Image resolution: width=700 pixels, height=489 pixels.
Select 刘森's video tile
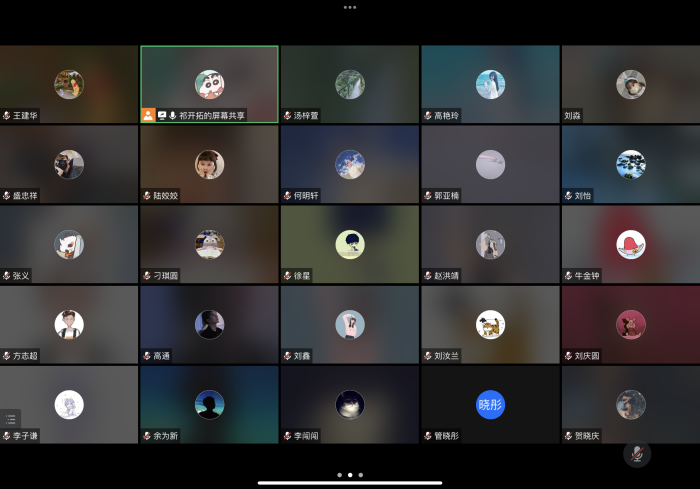pos(630,84)
